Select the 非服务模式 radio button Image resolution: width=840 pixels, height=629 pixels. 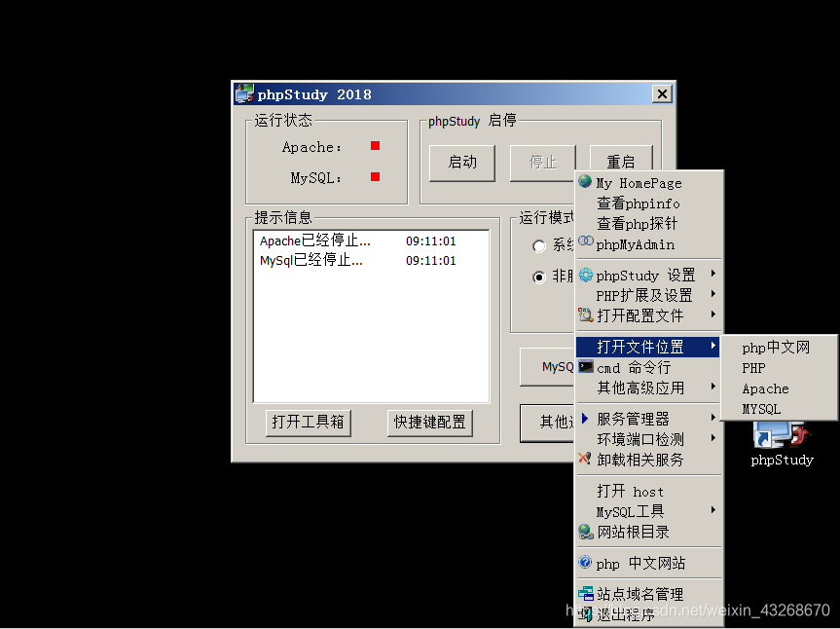[539, 277]
